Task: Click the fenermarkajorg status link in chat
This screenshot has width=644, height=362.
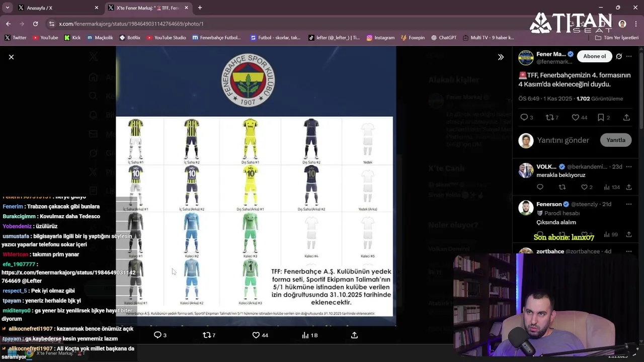Action: coord(68,277)
